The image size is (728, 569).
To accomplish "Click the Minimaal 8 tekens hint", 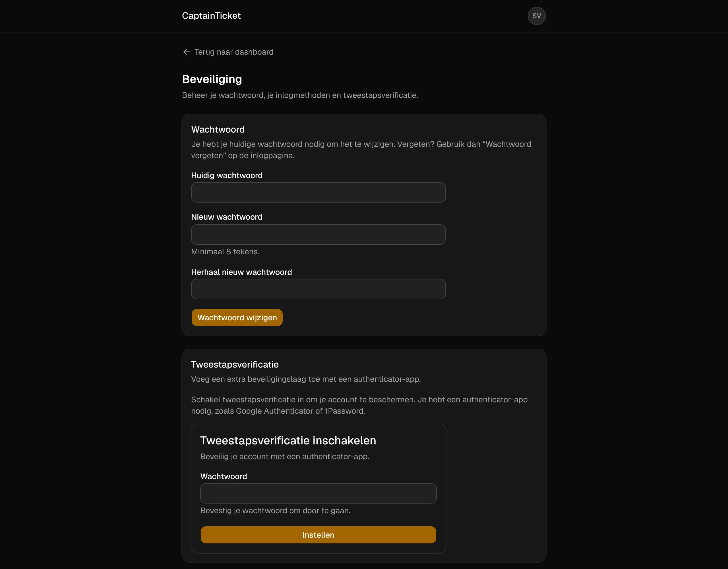I will point(225,251).
